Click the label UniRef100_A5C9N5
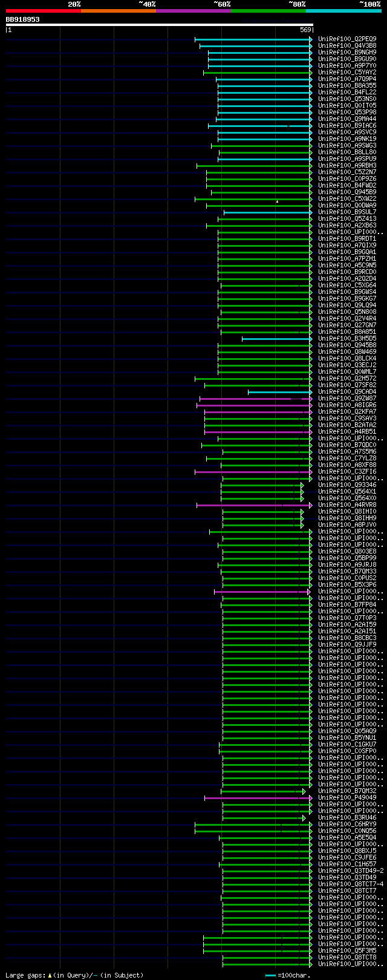This screenshot has height=980, width=387. tap(347, 265)
